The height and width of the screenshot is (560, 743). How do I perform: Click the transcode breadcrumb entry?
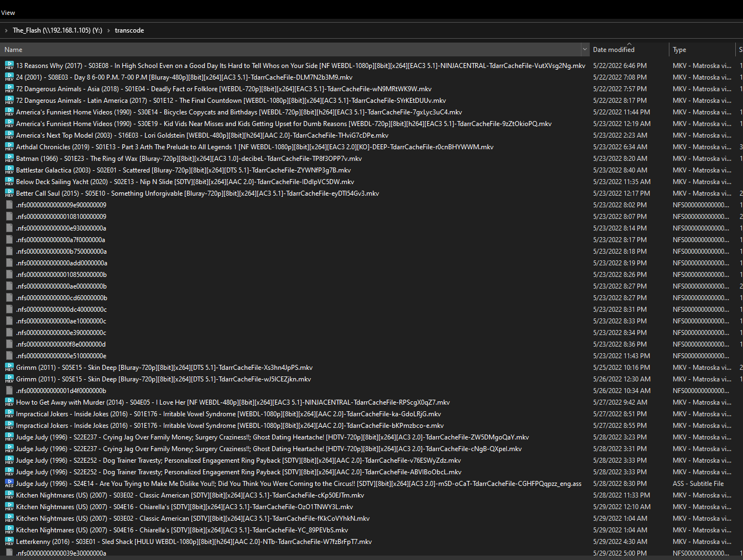click(x=129, y=30)
